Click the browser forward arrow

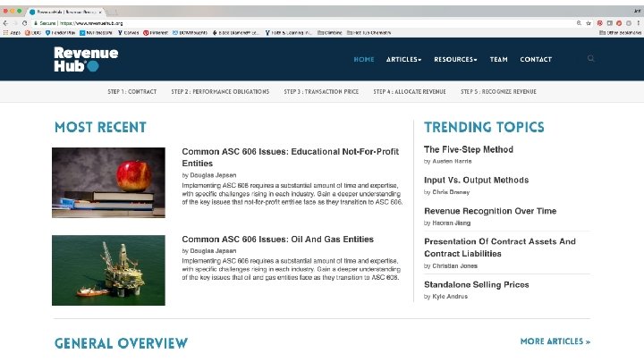15,23
